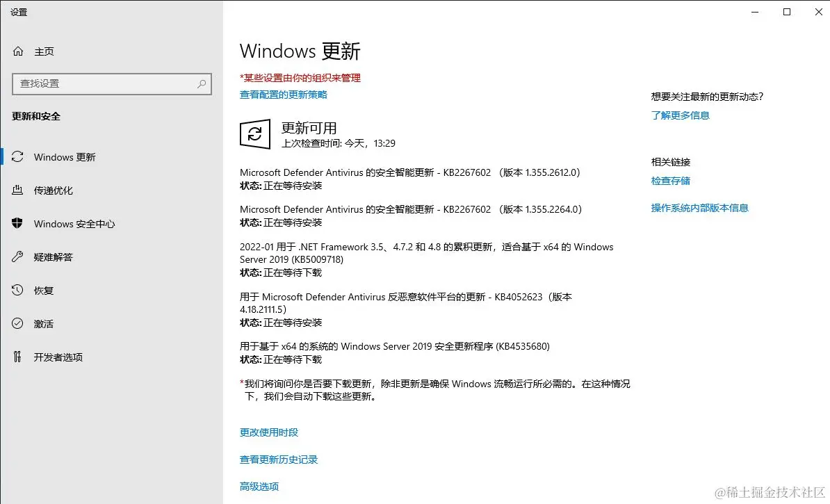
Task: Minimize the 设置 window
Action: tap(756, 12)
